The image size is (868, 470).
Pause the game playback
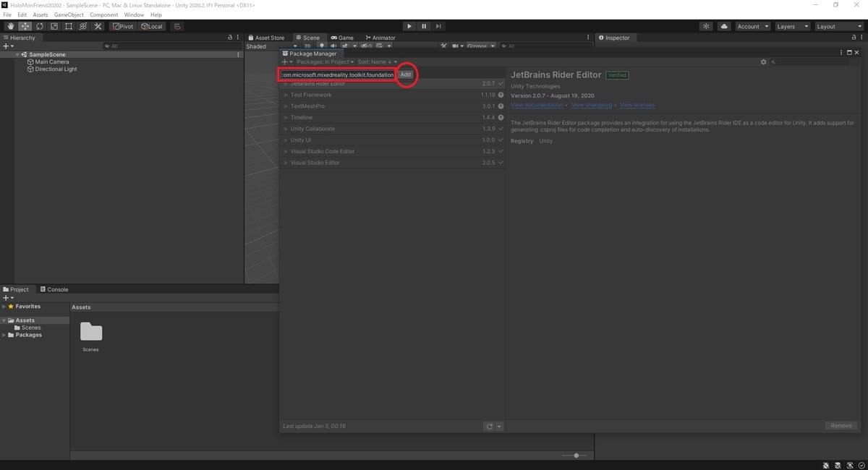coord(424,26)
